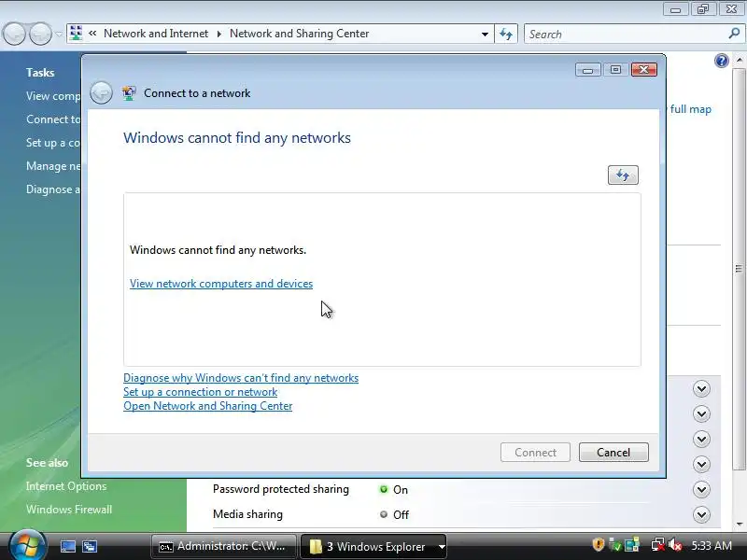Click the Explorer window back button
The height and width of the screenshot is (560, 747).
(14, 34)
